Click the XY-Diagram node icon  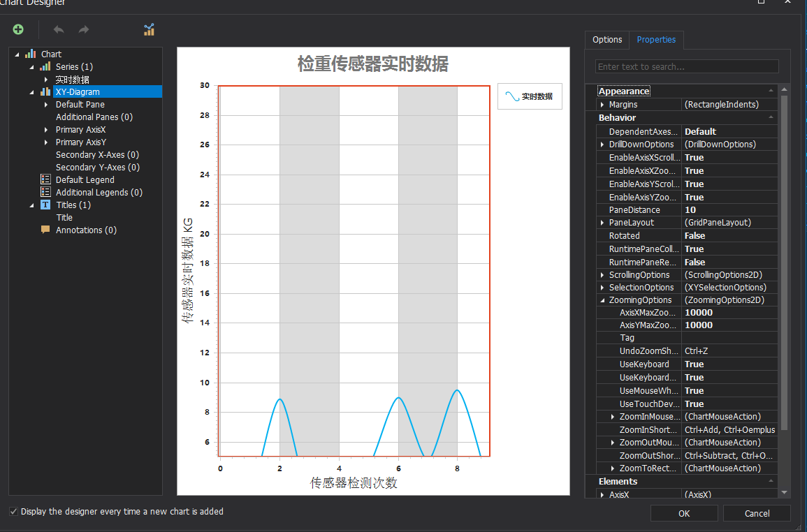(45, 91)
